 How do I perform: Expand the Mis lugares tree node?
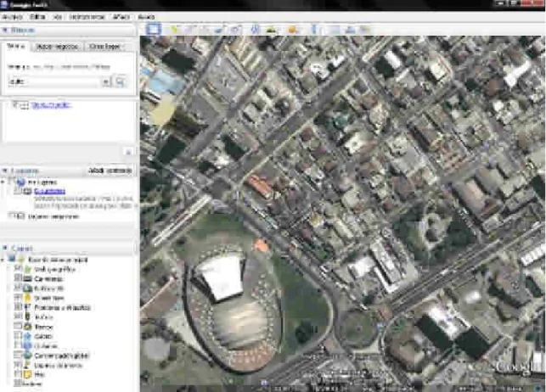[x=3, y=182]
